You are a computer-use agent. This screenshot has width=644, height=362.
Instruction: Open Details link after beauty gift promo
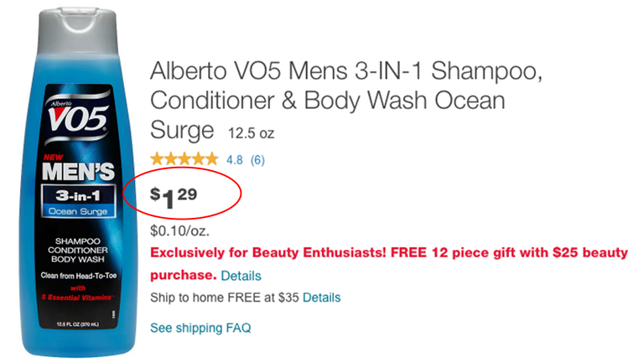(241, 276)
